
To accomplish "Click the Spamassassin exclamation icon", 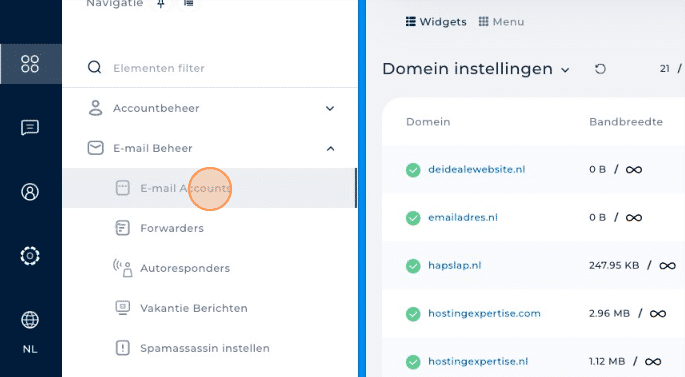I will [x=122, y=348].
